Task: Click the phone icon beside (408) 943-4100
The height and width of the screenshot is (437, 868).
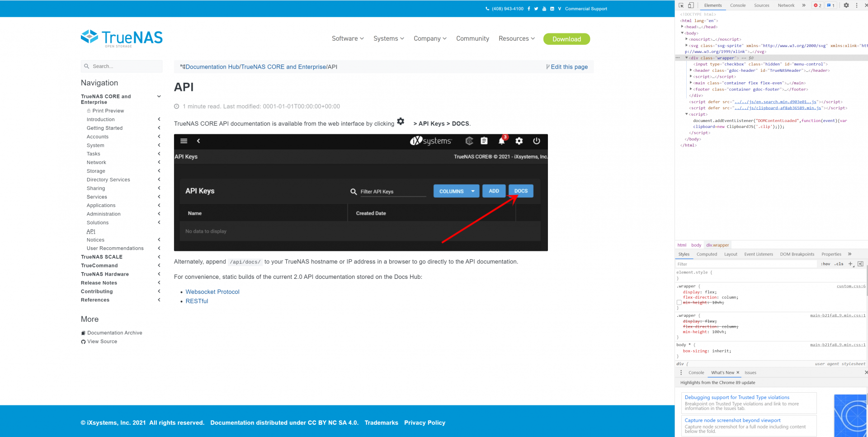Action: tap(487, 9)
